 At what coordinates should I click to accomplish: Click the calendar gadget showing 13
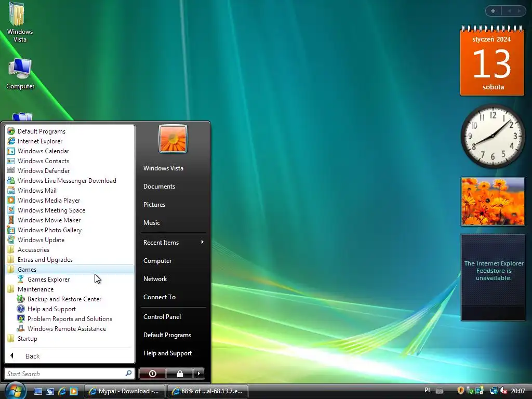tap(492, 61)
